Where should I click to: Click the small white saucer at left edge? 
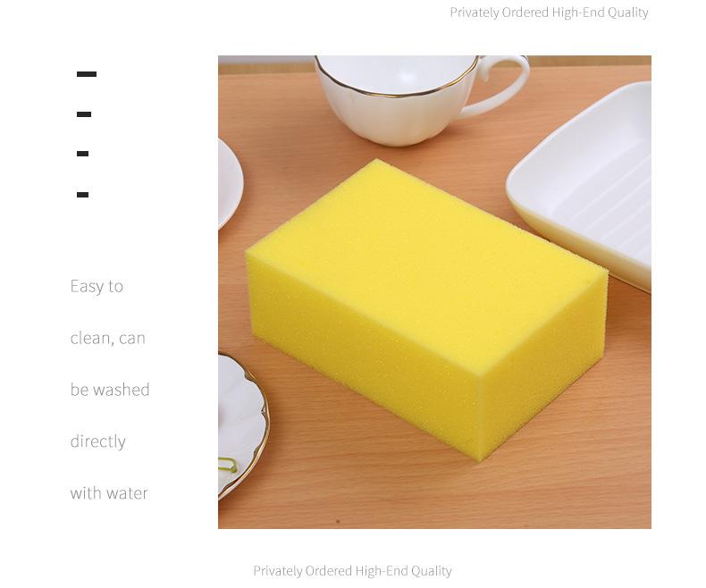click(x=230, y=184)
